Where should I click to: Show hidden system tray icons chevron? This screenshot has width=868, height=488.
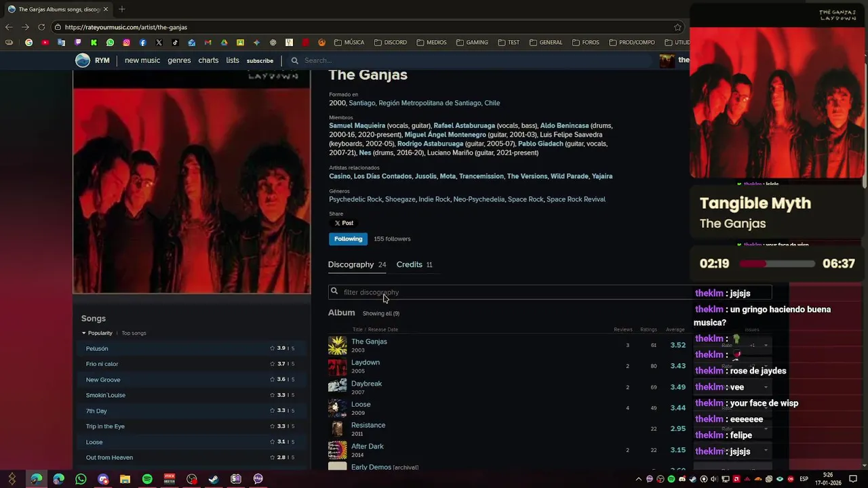click(x=639, y=479)
